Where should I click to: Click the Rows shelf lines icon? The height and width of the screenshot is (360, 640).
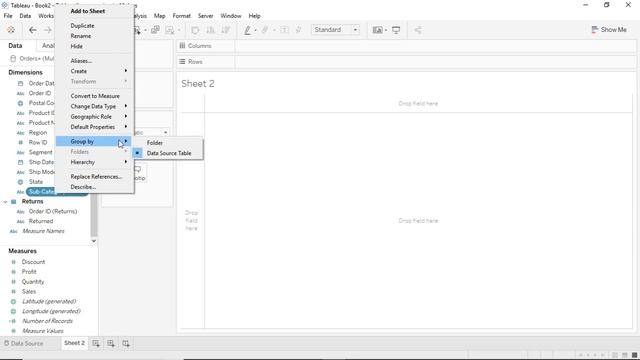coord(182,62)
